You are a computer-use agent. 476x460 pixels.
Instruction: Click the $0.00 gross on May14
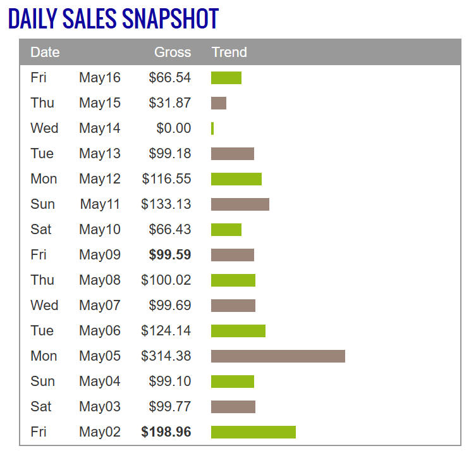(x=173, y=128)
